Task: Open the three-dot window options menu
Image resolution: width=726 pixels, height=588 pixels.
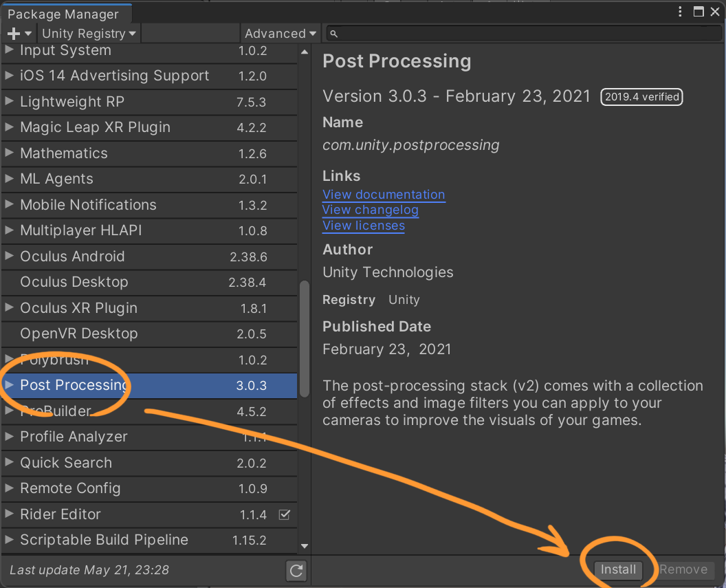Action: (680, 12)
